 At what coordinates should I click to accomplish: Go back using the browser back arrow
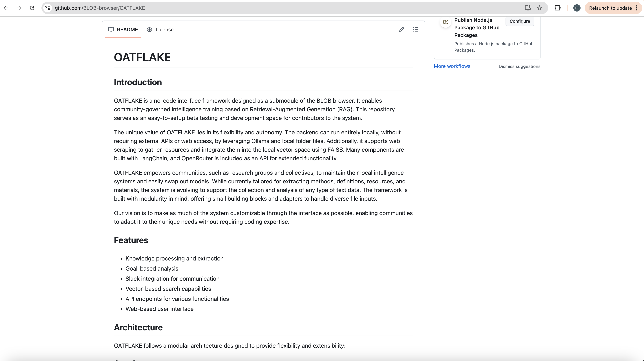(x=6, y=8)
